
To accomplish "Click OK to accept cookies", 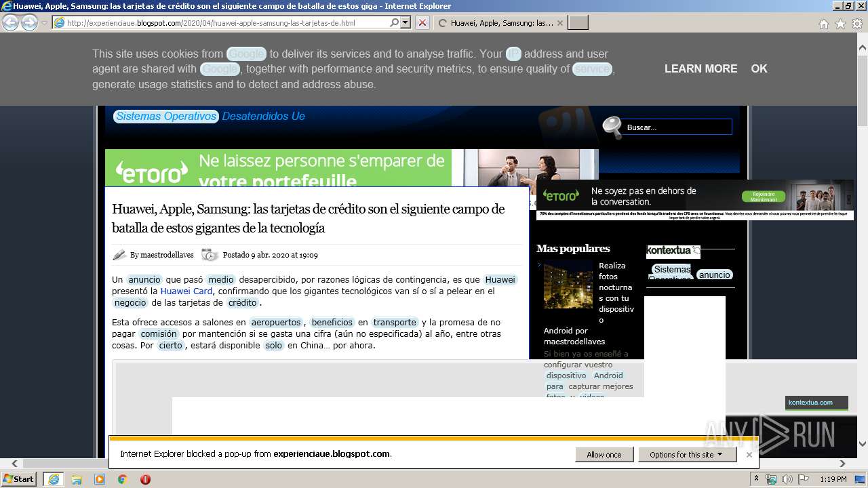I will click(759, 68).
